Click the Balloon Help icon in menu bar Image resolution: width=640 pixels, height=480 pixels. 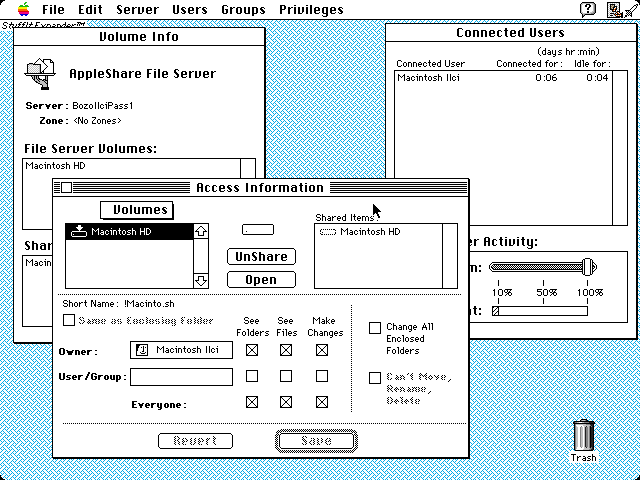coord(587,9)
